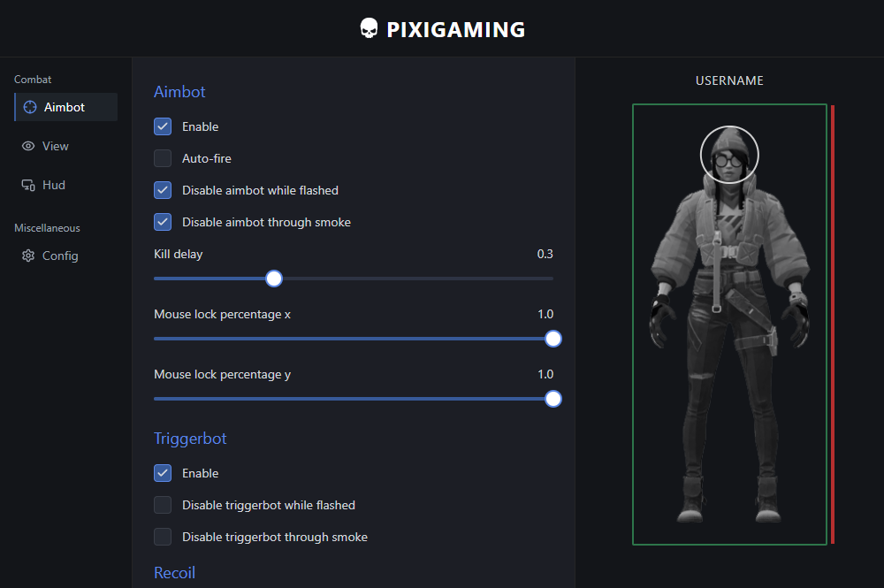Click the Aimbot section heading
Screen dimensions: 884x588
pos(179,92)
